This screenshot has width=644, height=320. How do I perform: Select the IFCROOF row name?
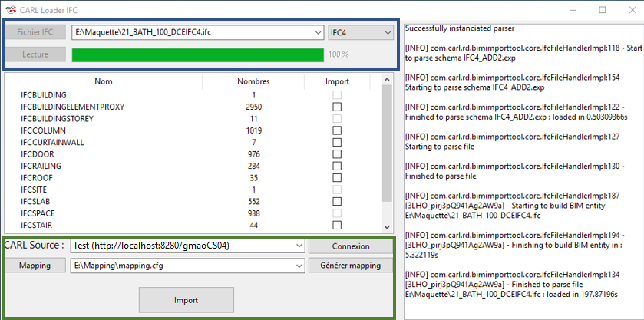click(37, 178)
